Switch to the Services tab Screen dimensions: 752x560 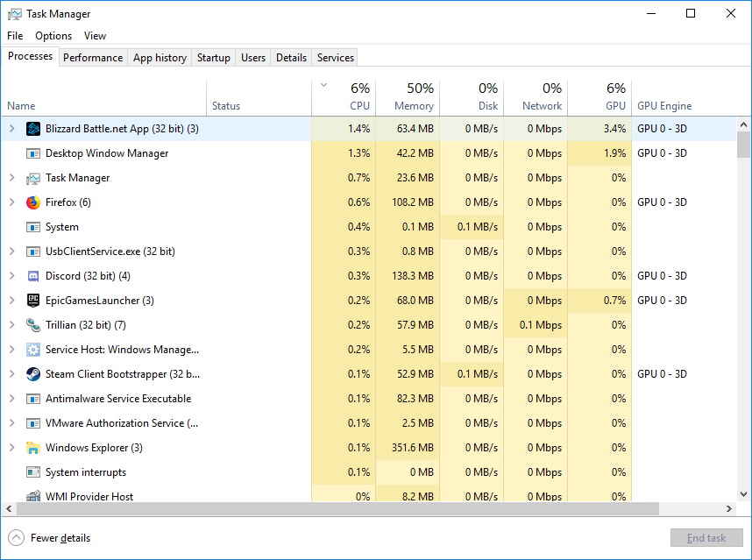tap(335, 58)
